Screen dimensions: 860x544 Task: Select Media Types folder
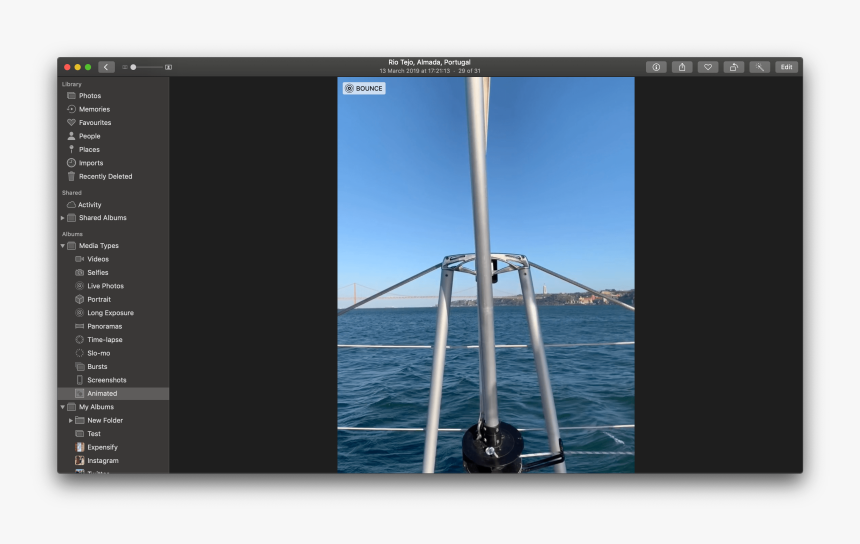113,246
